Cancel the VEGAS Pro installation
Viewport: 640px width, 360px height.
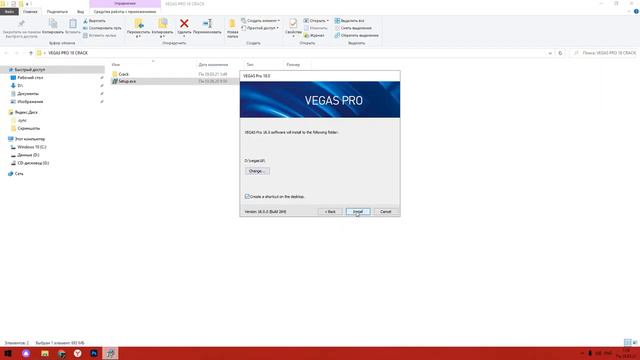(x=386, y=211)
